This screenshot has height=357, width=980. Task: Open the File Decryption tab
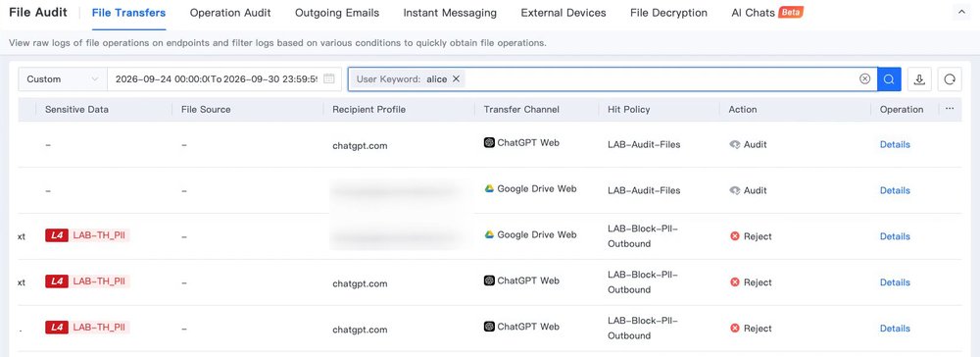[668, 13]
